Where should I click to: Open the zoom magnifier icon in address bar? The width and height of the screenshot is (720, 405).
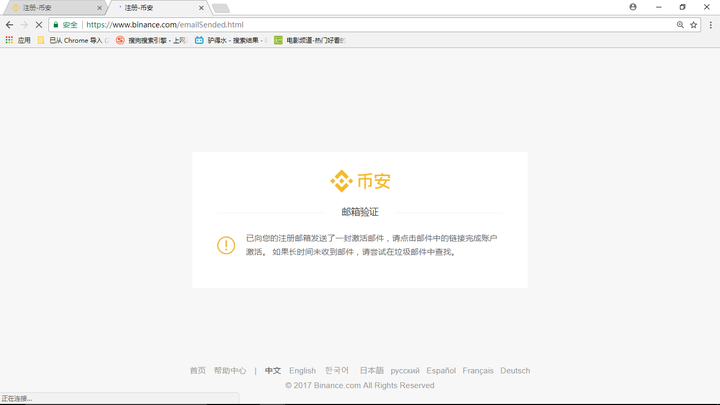680,25
